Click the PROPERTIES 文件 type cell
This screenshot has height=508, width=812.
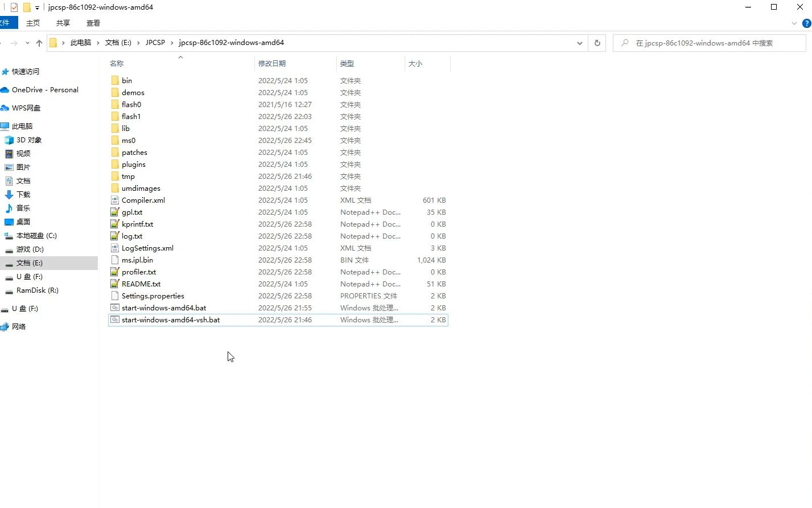369,296
